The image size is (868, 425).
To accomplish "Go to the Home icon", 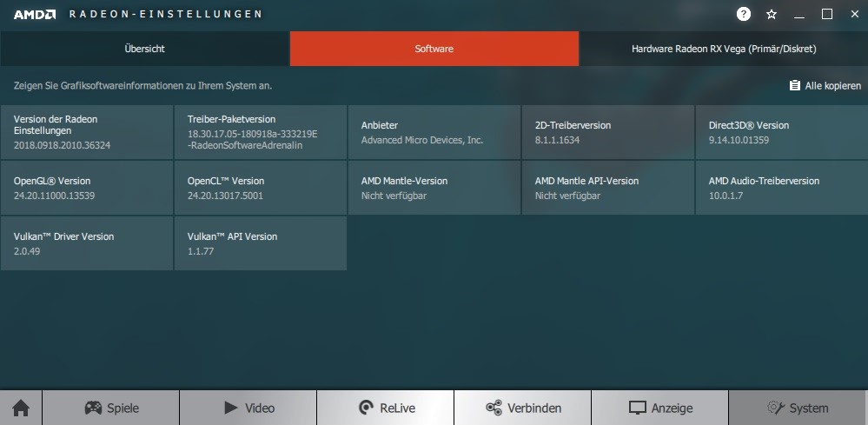I will 21,408.
